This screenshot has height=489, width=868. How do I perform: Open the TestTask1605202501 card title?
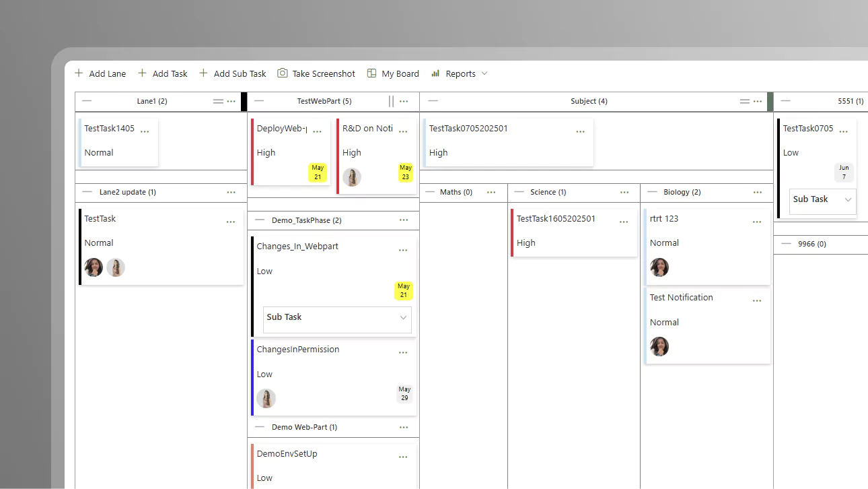click(556, 218)
